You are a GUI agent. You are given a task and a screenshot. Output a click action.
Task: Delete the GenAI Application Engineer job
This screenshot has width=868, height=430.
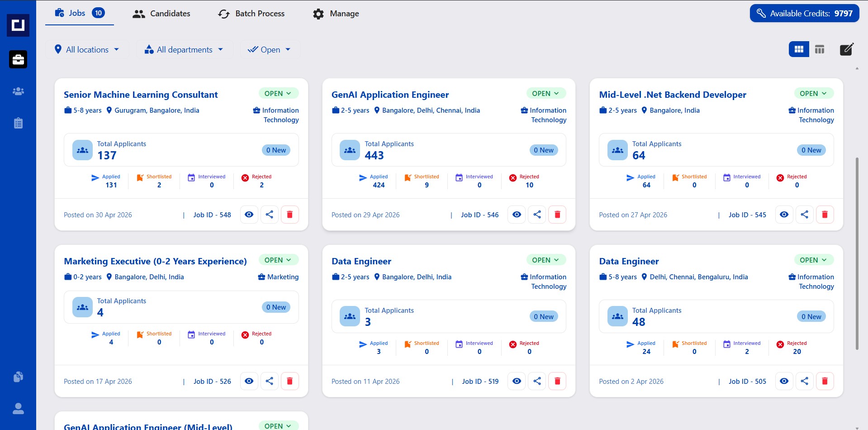pos(557,215)
